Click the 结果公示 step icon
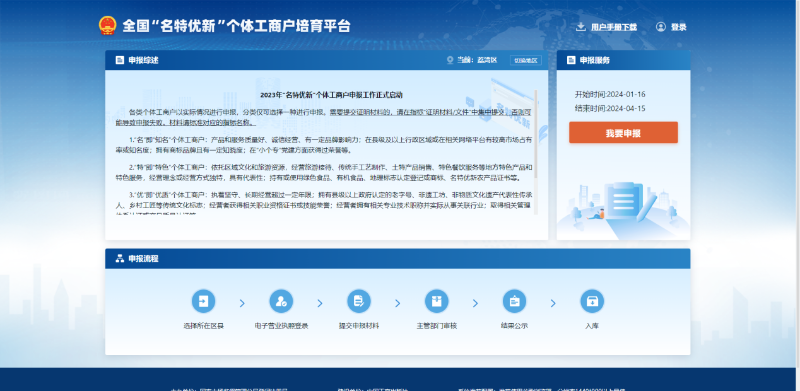The width and height of the screenshot is (800, 391). coord(514,301)
